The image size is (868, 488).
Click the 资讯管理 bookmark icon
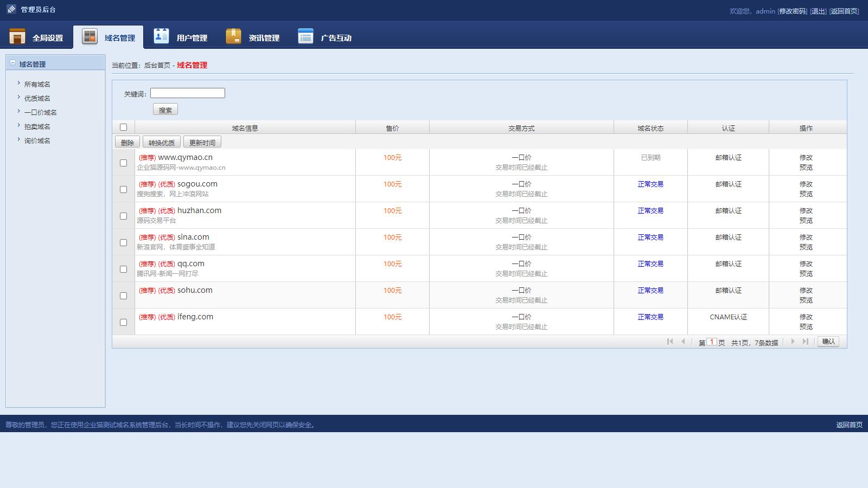pyautogui.click(x=233, y=36)
